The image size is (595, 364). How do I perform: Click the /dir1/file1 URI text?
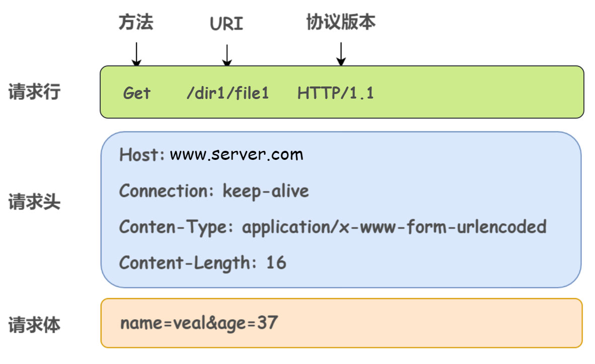(x=228, y=93)
